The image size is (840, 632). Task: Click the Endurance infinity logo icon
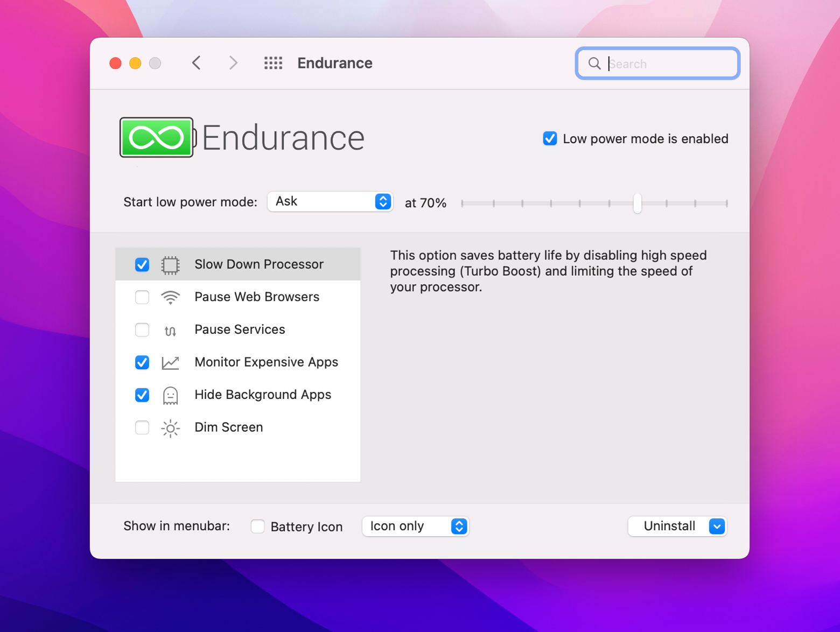156,137
